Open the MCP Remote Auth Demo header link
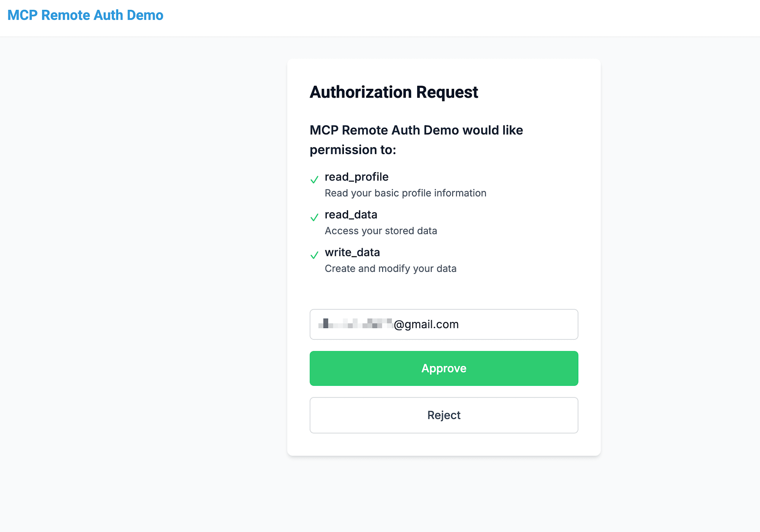The height and width of the screenshot is (532, 760). pos(85,15)
